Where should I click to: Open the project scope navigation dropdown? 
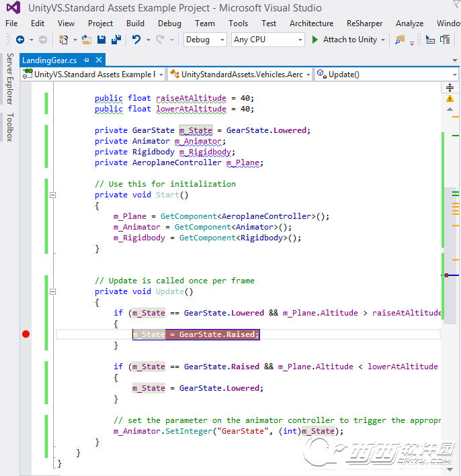93,75
